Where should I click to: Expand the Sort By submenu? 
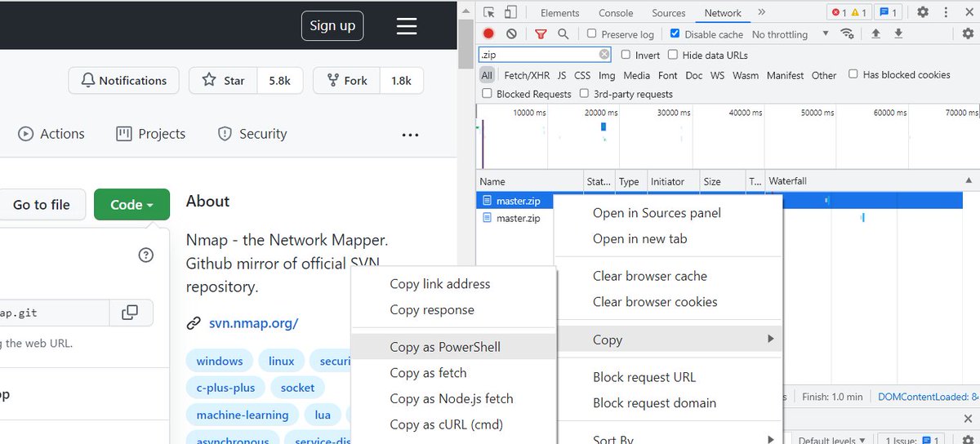[668, 439]
